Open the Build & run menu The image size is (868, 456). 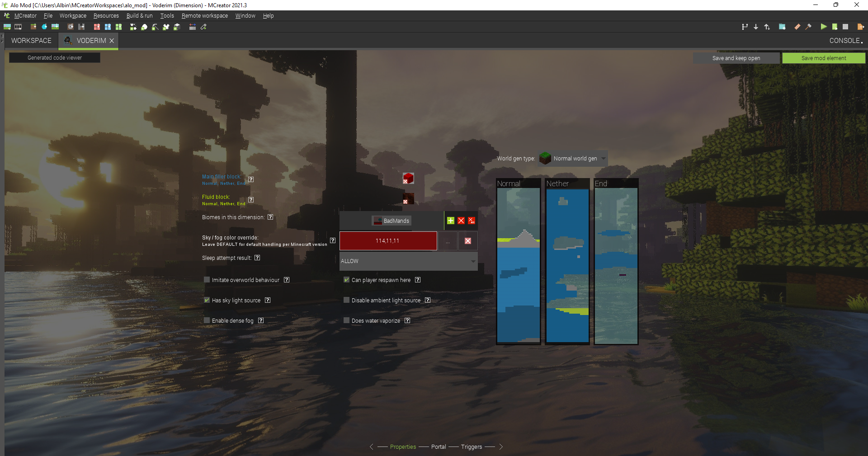[140, 16]
